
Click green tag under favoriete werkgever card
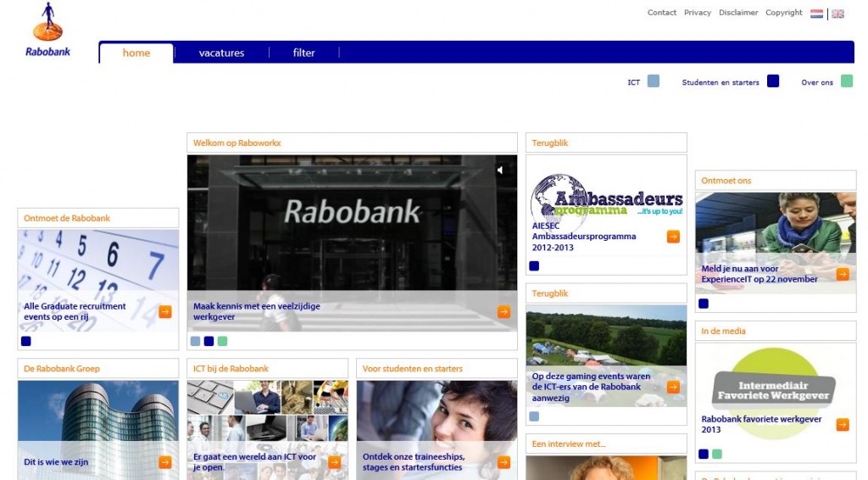pos(717,455)
